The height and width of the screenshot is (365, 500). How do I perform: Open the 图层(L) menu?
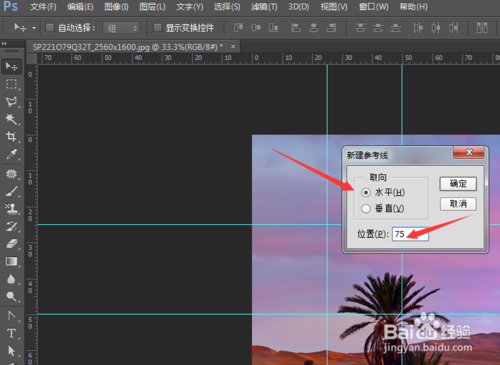(152, 7)
